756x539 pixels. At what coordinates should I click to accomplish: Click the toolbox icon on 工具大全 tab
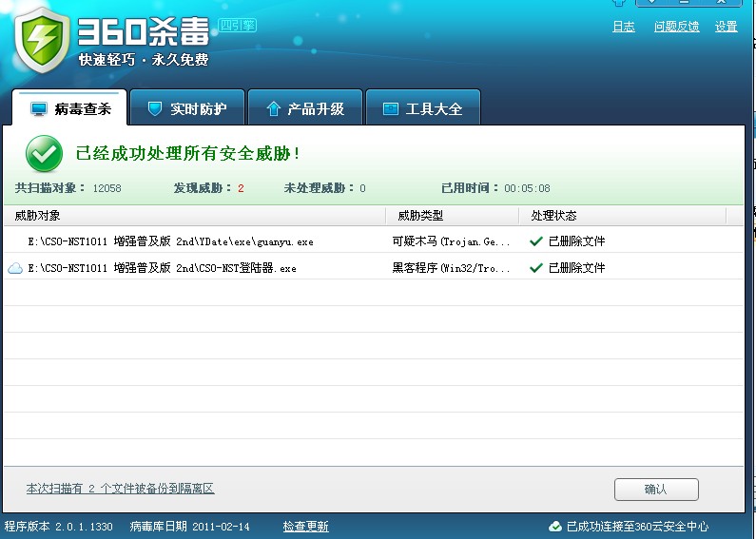(x=391, y=108)
